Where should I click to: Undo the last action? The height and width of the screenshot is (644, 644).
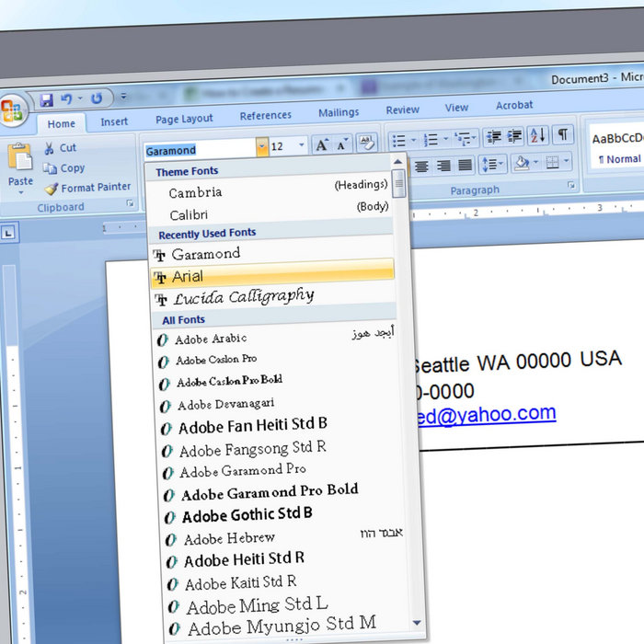(66, 99)
